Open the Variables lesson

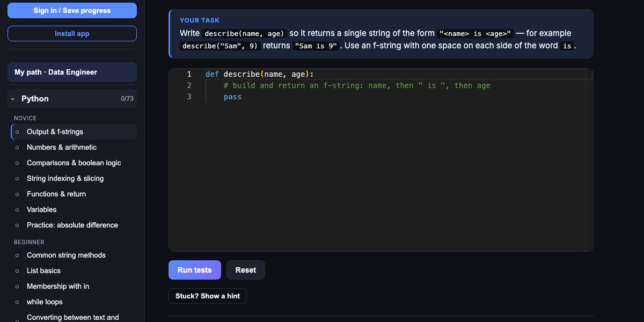click(x=74, y=209)
